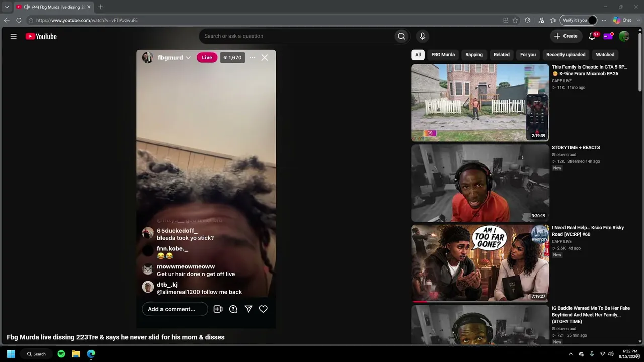Open browser settings and more menu

(604, 20)
